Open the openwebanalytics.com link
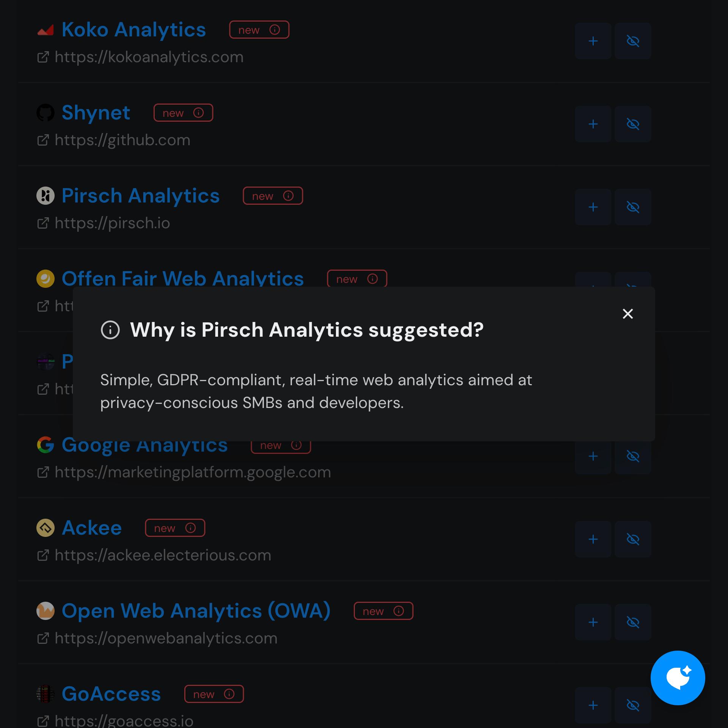Viewport: 728px width, 728px height. (x=166, y=639)
